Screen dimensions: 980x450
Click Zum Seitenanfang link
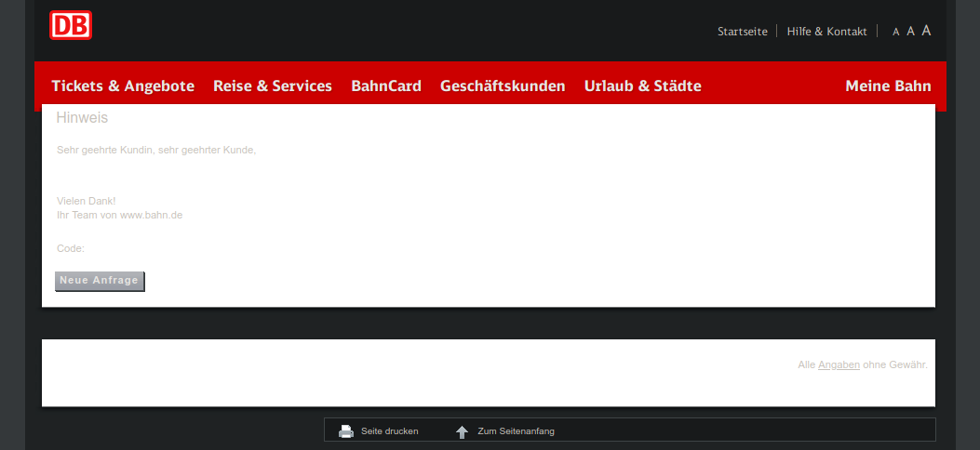(516, 431)
